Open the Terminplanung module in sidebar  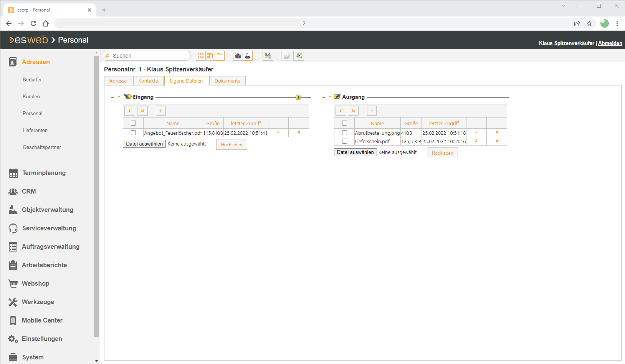click(44, 173)
